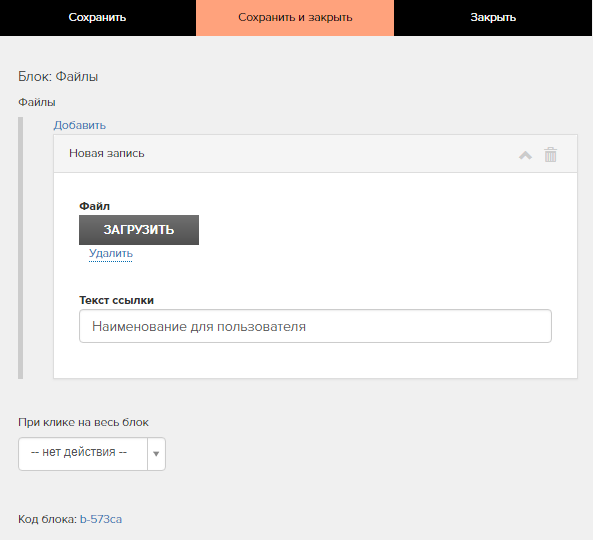Delete the record with the trash icon

pyautogui.click(x=550, y=154)
